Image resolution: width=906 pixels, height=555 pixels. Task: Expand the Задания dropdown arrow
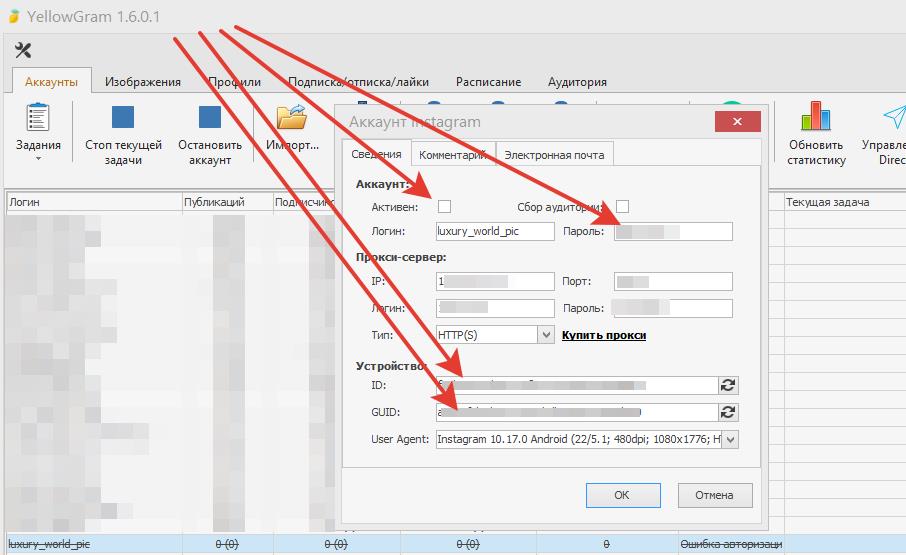[x=38, y=158]
